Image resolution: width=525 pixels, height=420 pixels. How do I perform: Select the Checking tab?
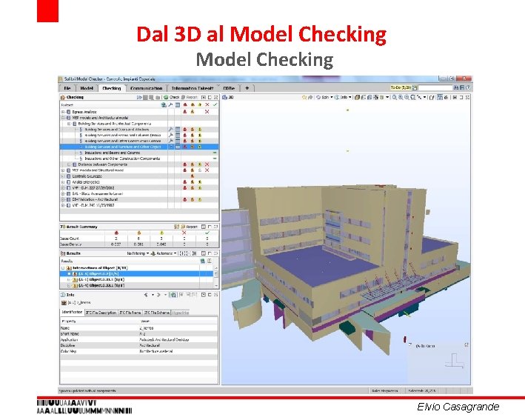112,88
